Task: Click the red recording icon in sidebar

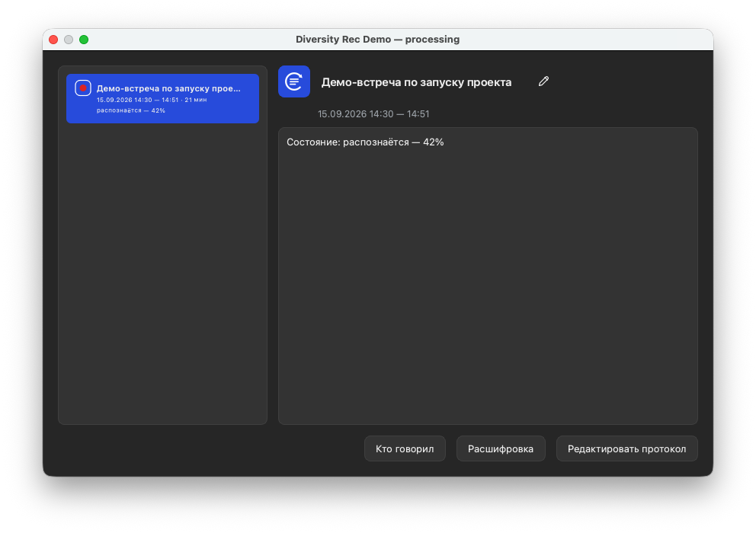Action: 83,88
